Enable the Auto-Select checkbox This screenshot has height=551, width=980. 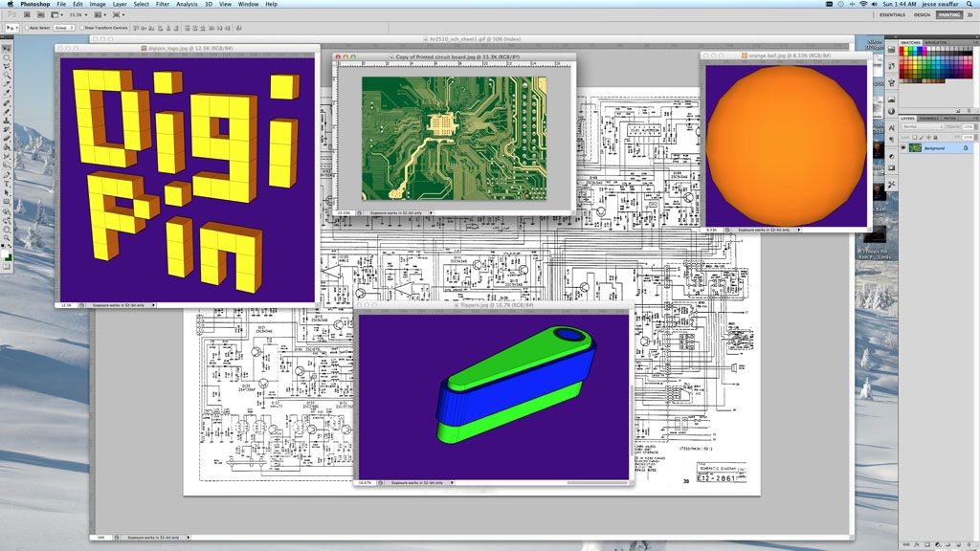pyautogui.click(x=26, y=28)
